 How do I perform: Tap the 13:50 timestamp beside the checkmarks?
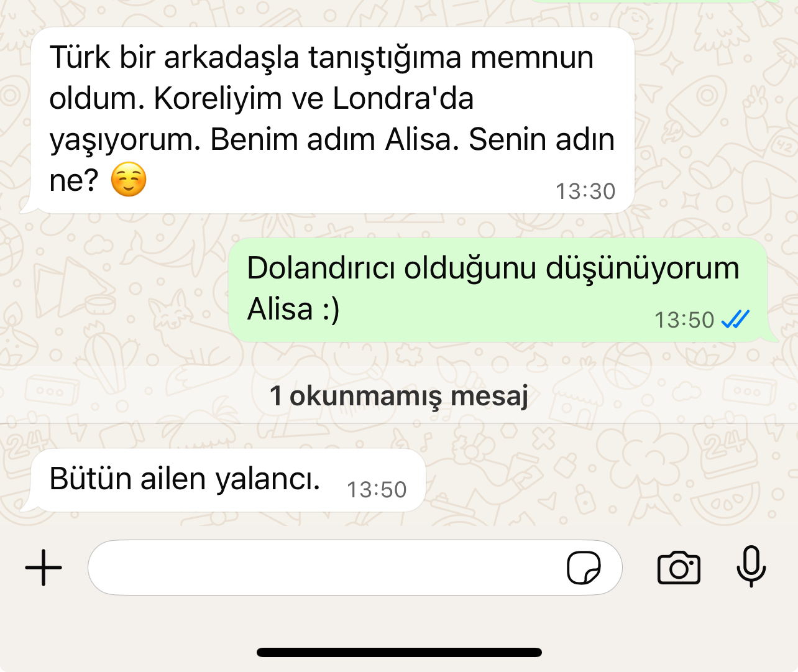pyautogui.click(x=684, y=320)
